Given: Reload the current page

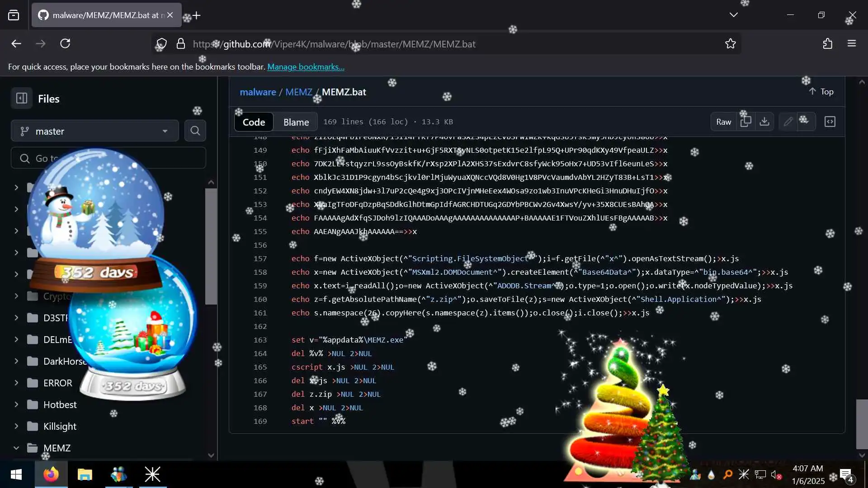Looking at the screenshot, I should click(65, 44).
